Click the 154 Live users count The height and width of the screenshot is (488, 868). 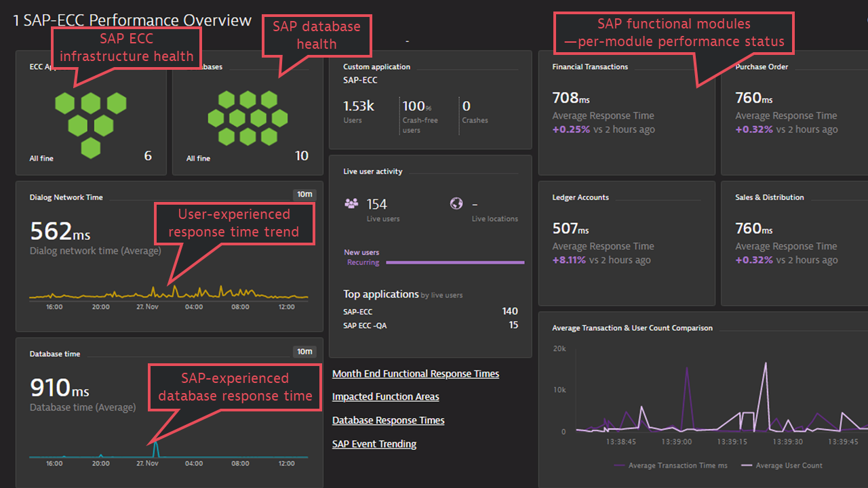(377, 204)
